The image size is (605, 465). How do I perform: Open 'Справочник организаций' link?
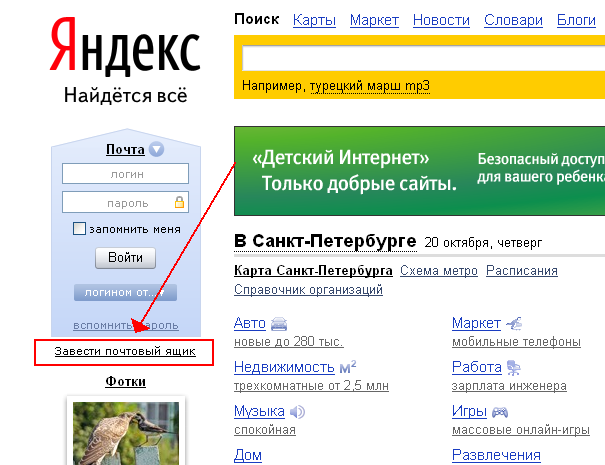tap(308, 289)
